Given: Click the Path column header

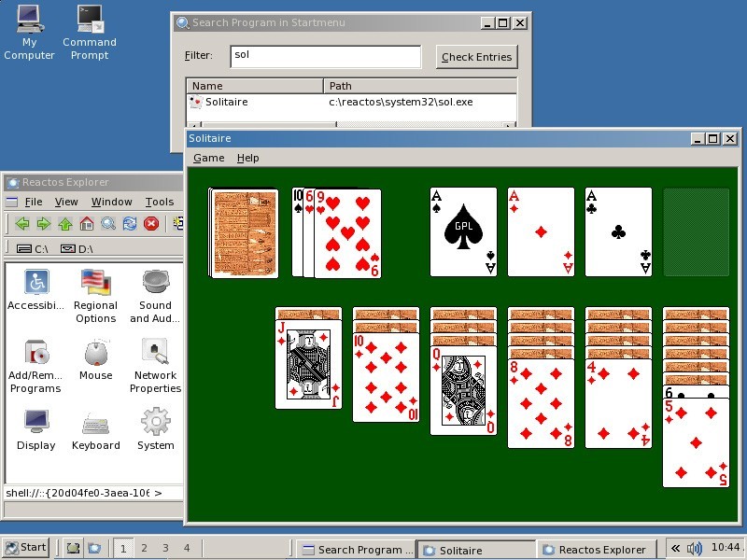Looking at the screenshot, I should pyautogui.click(x=420, y=86).
